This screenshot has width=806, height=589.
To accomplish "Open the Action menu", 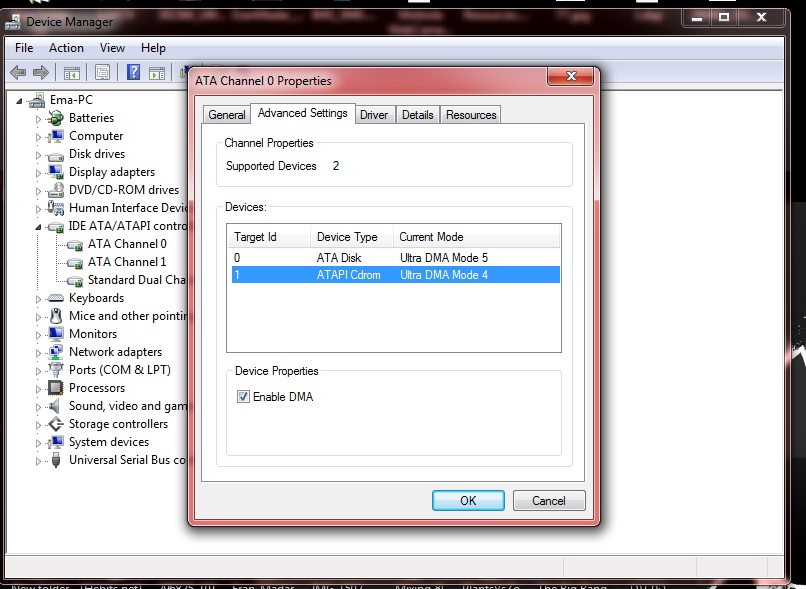I will point(66,48).
